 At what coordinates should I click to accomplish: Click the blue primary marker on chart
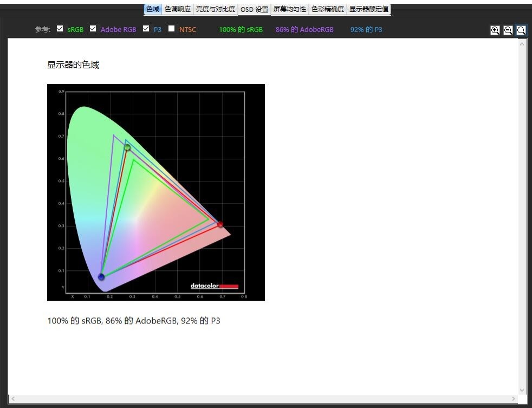coord(101,277)
